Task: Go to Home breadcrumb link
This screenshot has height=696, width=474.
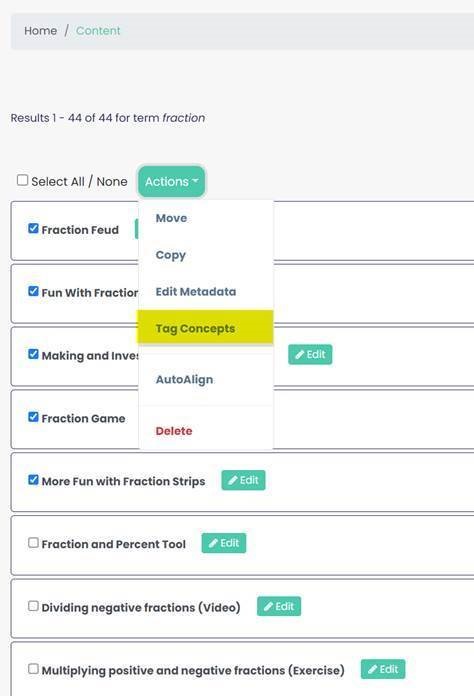Action: [x=40, y=31]
